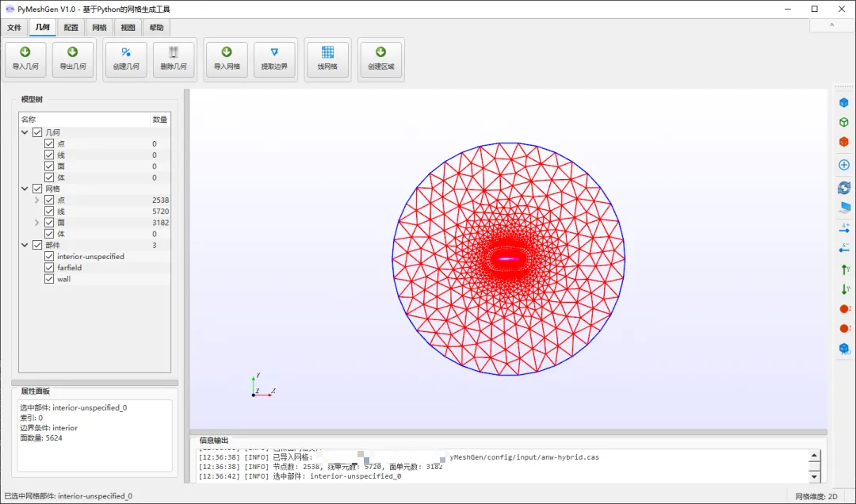Set view to X+ direction arrow
Image resolution: width=856 pixels, height=504 pixels.
coord(844,228)
